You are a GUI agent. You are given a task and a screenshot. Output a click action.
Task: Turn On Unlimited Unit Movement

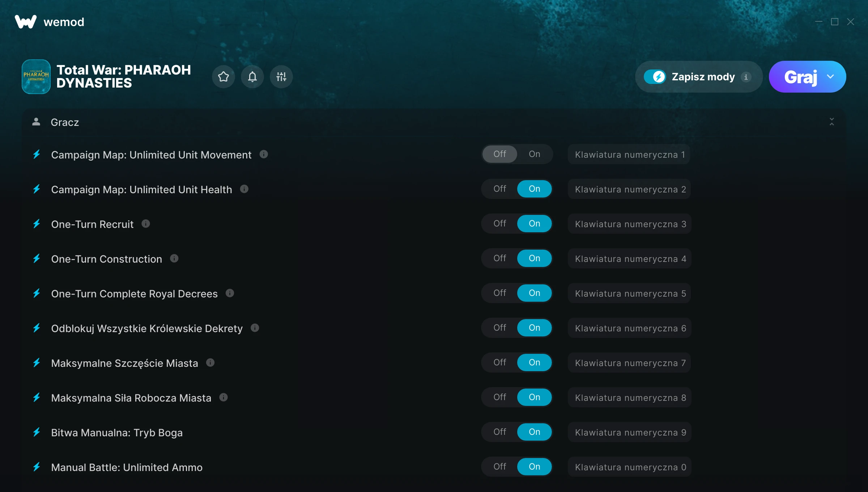pos(535,154)
